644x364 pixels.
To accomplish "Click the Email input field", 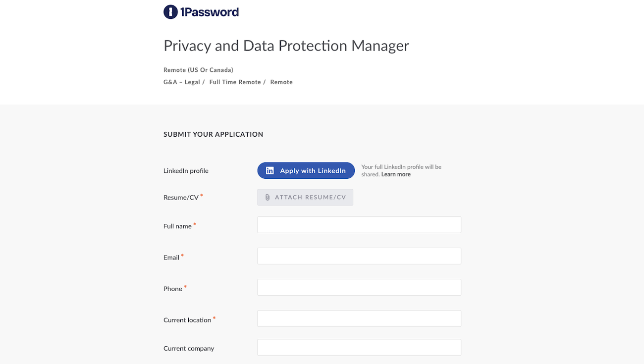I will click(x=359, y=256).
